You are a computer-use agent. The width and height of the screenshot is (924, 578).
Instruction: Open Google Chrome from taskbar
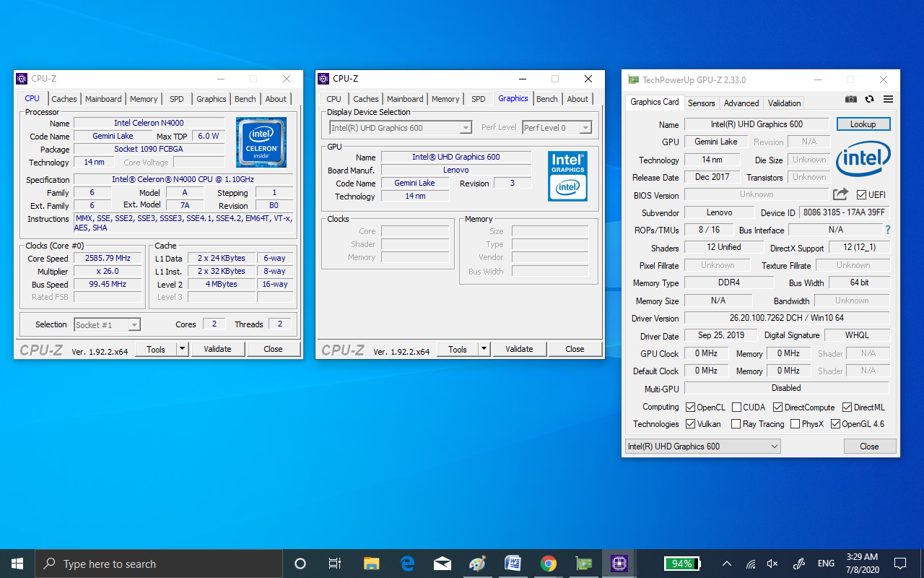[549, 564]
